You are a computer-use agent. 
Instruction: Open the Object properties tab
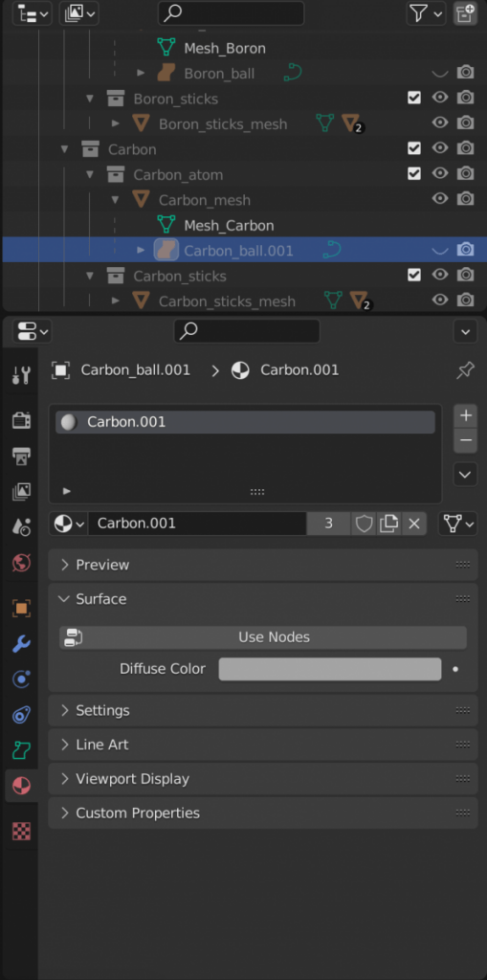coord(21,608)
